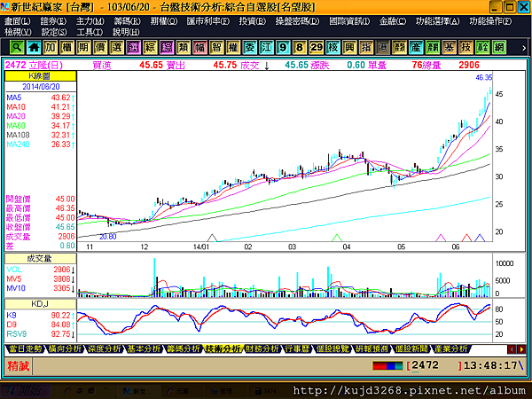Click the green 網 toolbar icon
The width and height of the screenshot is (532, 399).
click(x=499, y=47)
